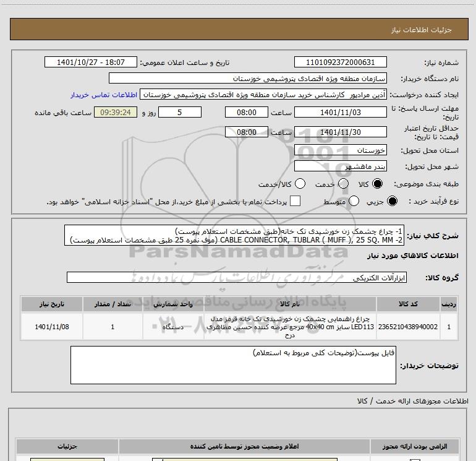Screen dimensions: 476x461
Task: Select the کالا radio button
Action: pos(377,184)
